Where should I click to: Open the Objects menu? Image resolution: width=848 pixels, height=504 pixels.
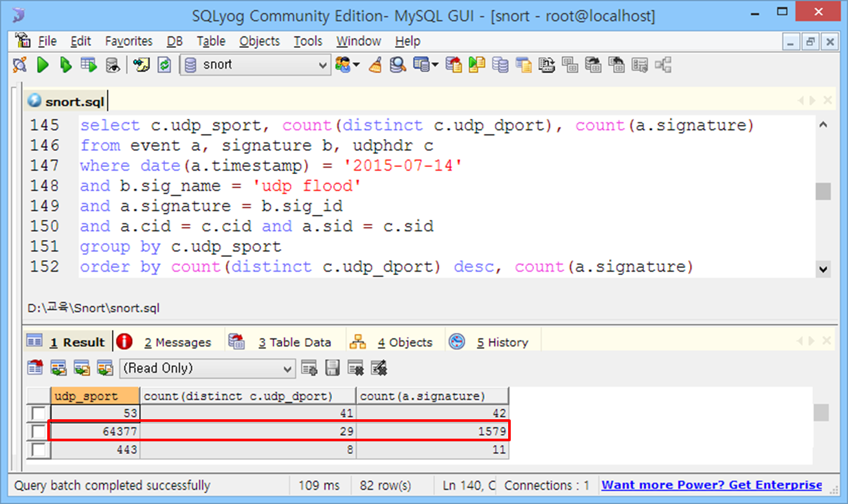pyautogui.click(x=260, y=41)
